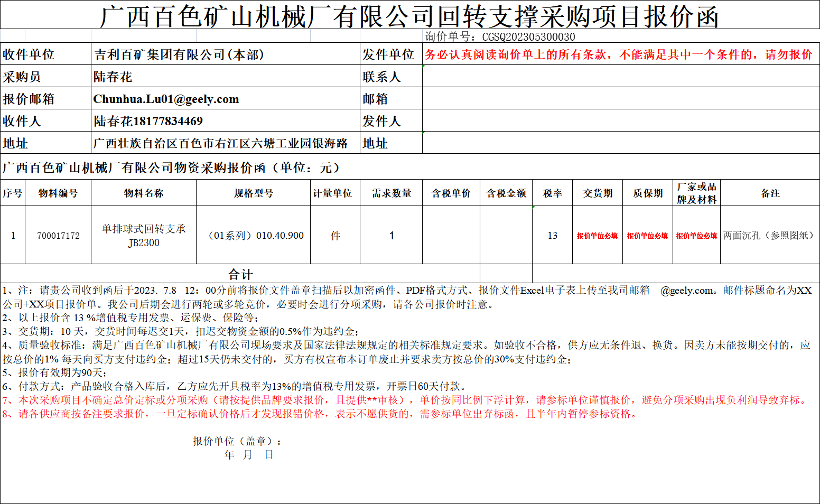Click note 2 about 13% 增值税专用发票
The height and width of the screenshot is (504, 820).
click(x=131, y=318)
